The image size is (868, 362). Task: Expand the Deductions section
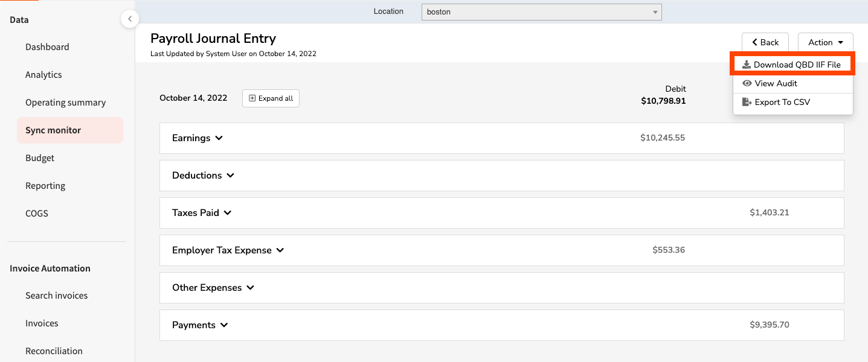point(203,176)
